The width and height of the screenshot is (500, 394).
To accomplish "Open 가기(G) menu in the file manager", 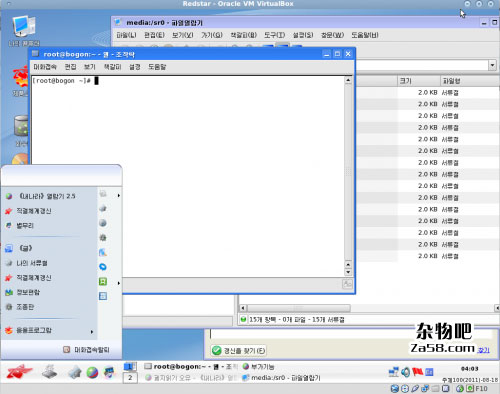I will [212, 35].
